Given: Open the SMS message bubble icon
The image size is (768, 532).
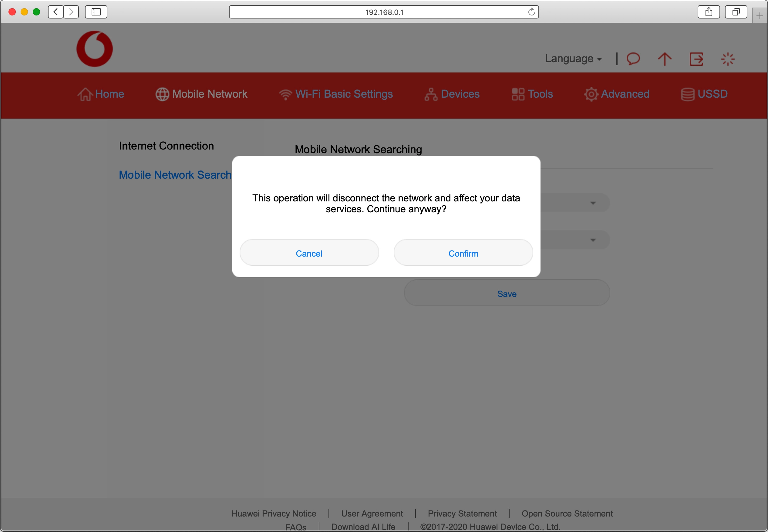Looking at the screenshot, I should pos(633,59).
